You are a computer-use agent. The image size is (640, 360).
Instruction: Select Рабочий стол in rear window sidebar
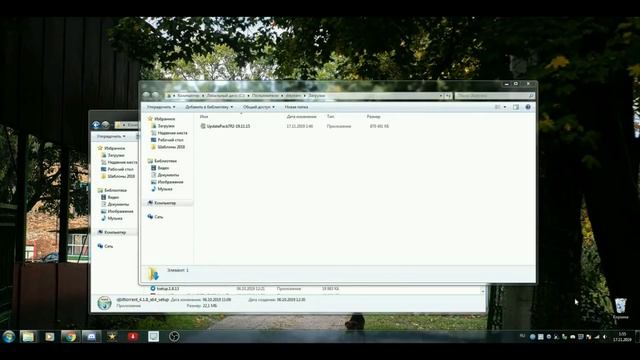117,169
